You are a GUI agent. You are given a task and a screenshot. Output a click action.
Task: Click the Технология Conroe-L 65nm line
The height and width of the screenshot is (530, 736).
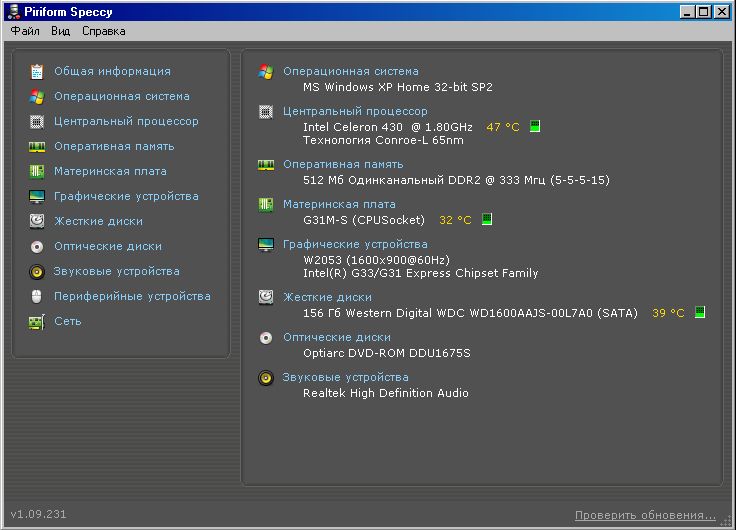[383, 140]
